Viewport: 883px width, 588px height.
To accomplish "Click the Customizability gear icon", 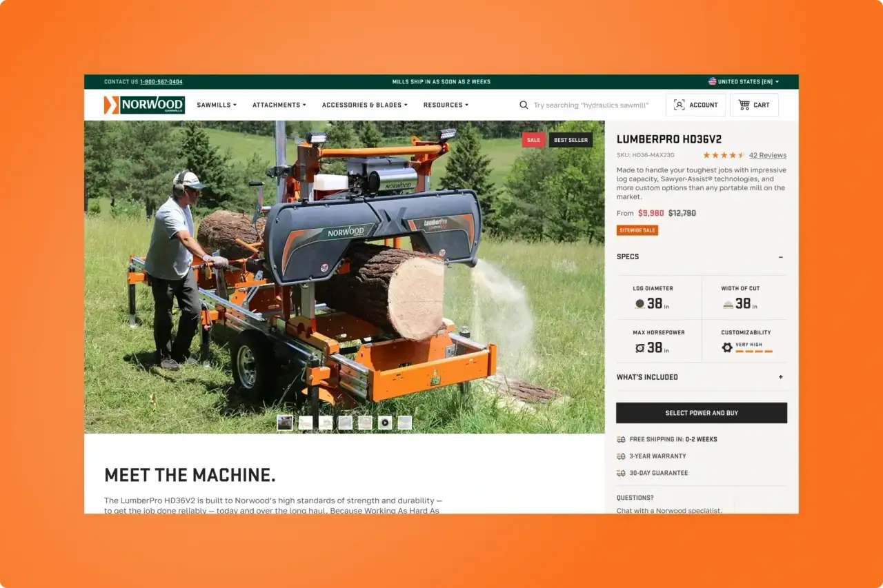I will [727, 347].
